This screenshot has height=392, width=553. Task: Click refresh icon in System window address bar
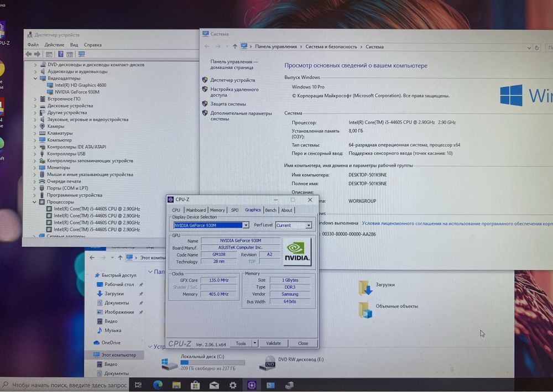[537, 48]
